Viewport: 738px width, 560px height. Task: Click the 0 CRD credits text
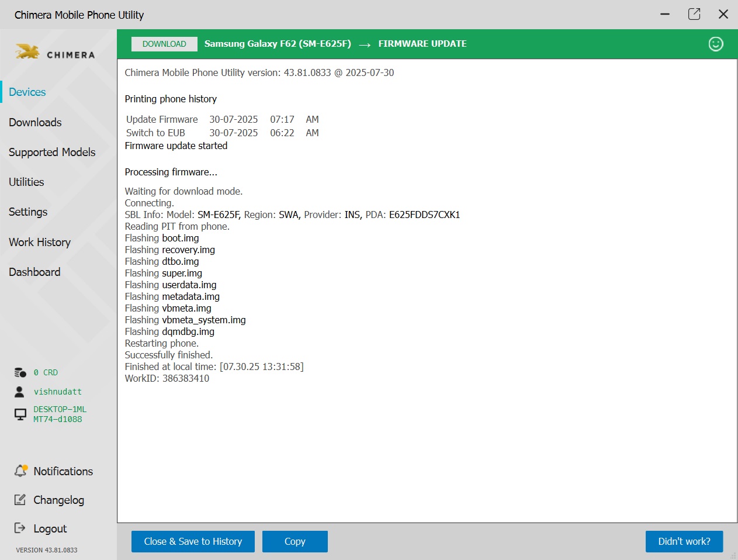pyautogui.click(x=46, y=372)
